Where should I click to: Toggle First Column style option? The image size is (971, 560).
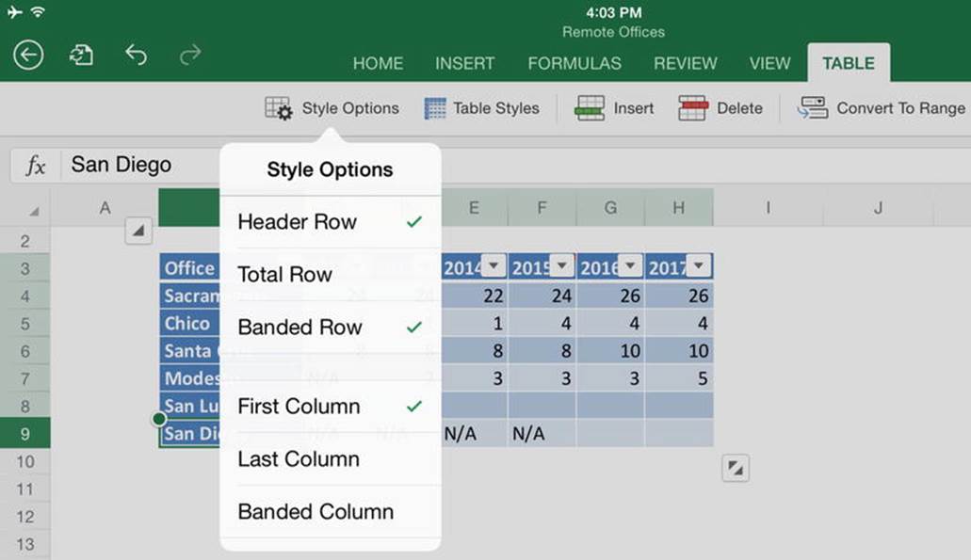pos(330,406)
